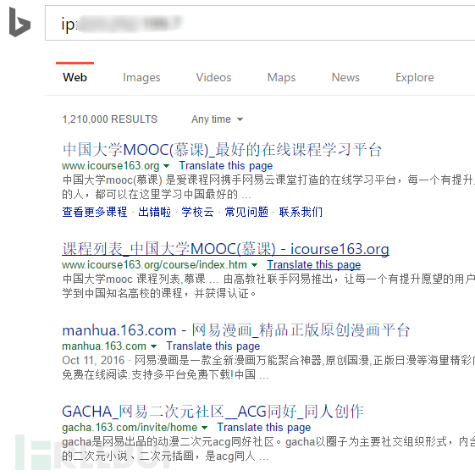475x476 pixels.
Task: Open the Maps tab
Action: 281,77
